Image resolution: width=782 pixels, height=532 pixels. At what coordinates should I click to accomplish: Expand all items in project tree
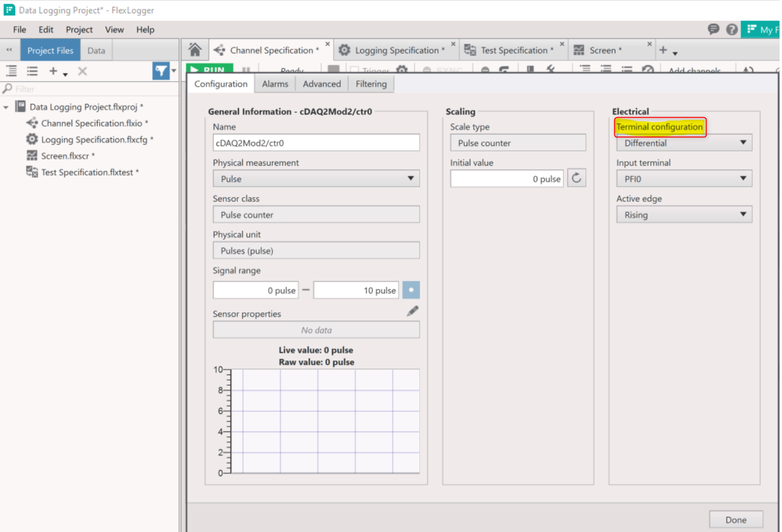(x=11, y=71)
